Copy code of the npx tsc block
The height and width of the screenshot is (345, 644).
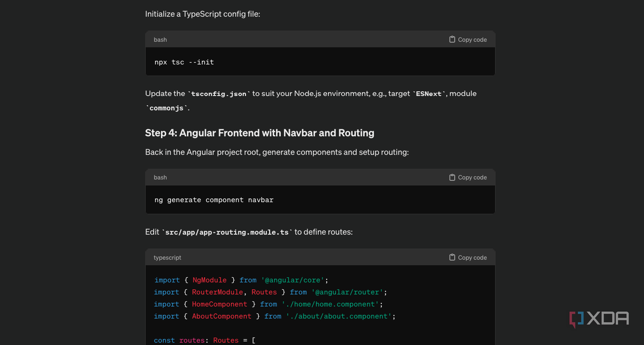[468, 39]
